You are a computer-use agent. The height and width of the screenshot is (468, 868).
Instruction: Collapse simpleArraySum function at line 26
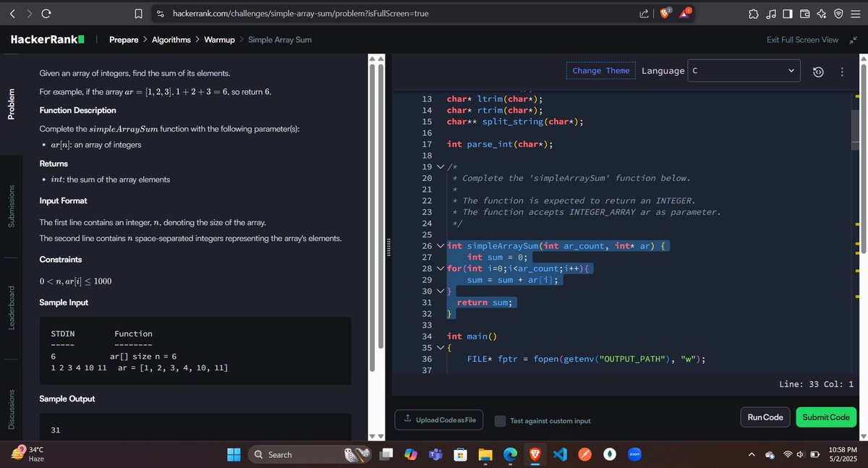441,246
